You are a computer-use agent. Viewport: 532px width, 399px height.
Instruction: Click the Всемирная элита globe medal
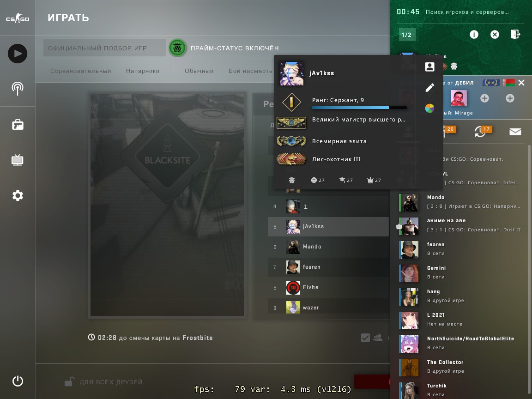[x=291, y=140]
